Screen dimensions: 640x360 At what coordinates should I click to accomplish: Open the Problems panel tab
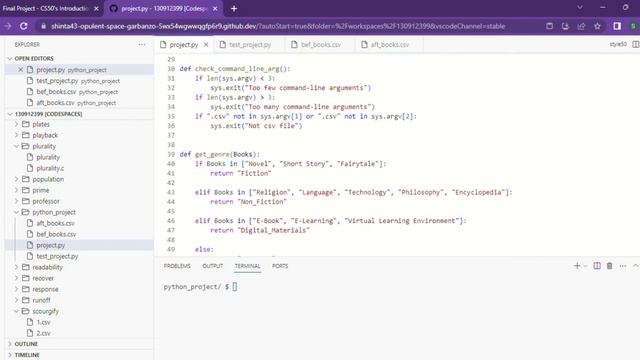click(x=177, y=266)
